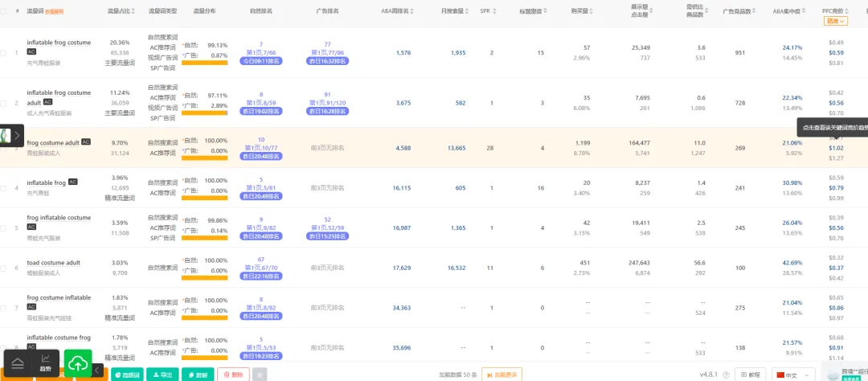Sort by PPC竞价 arrows
The image size is (868, 381).
(846, 11)
